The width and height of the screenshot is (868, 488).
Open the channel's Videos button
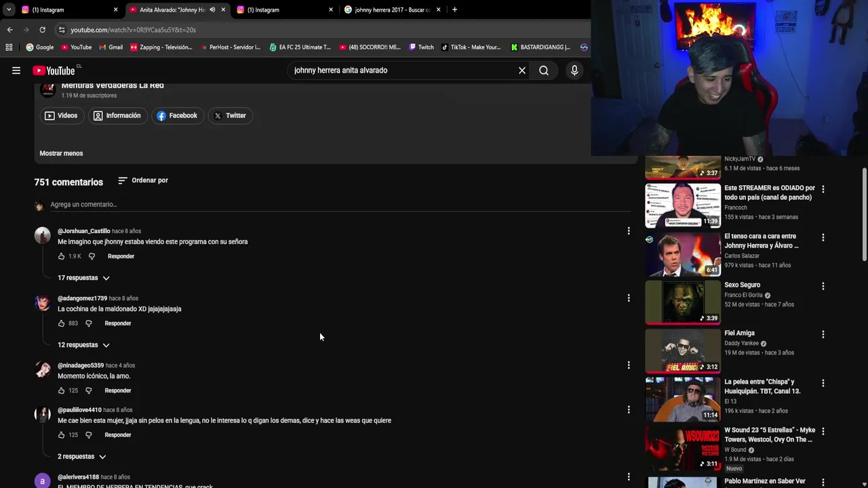[x=61, y=116]
